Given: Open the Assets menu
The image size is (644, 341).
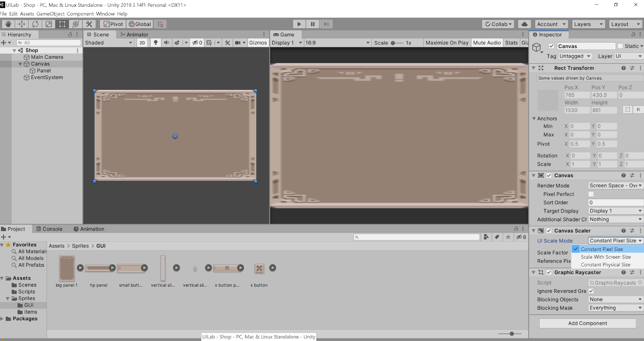Looking at the screenshot, I should coord(27,14).
